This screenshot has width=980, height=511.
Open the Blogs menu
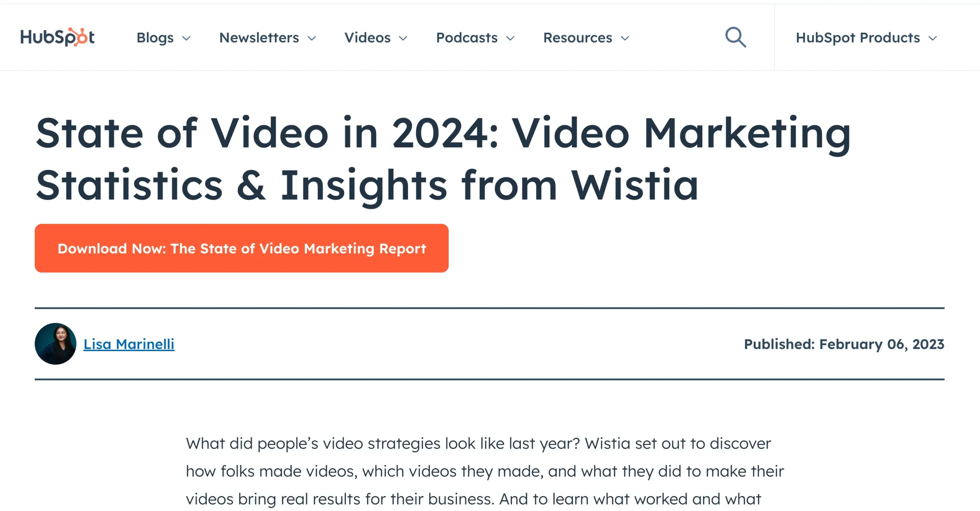click(155, 38)
